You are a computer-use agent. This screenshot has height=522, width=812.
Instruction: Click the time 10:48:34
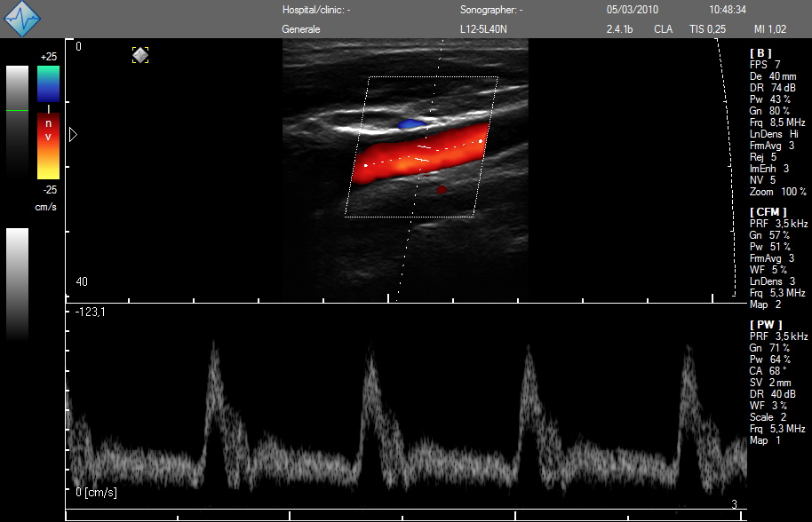click(728, 9)
